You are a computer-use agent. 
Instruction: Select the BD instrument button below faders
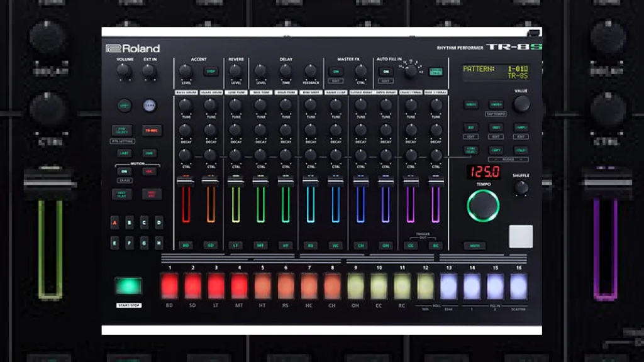186,246
